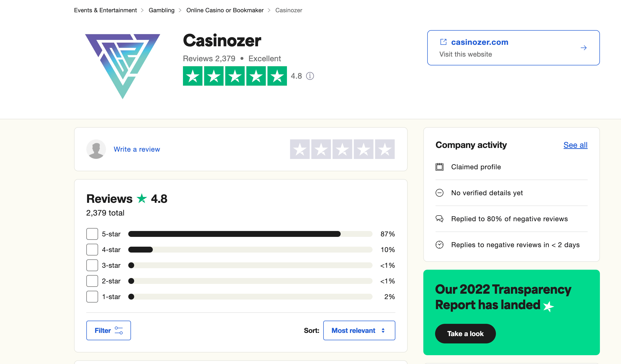Image resolution: width=621 pixels, height=364 pixels.
Task: Click the user avatar next to Write a review
Action: pyautogui.click(x=96, y=149)
